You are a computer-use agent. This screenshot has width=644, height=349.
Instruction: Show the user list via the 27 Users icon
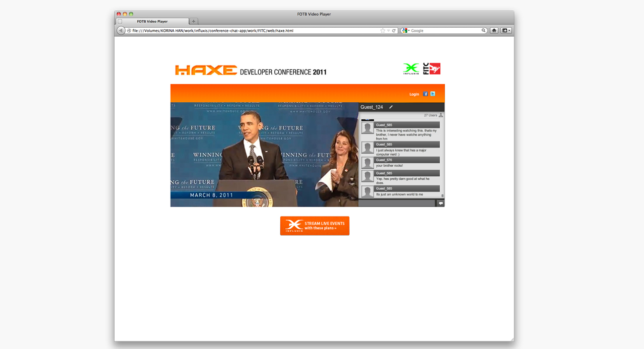(x=441, y=115)
